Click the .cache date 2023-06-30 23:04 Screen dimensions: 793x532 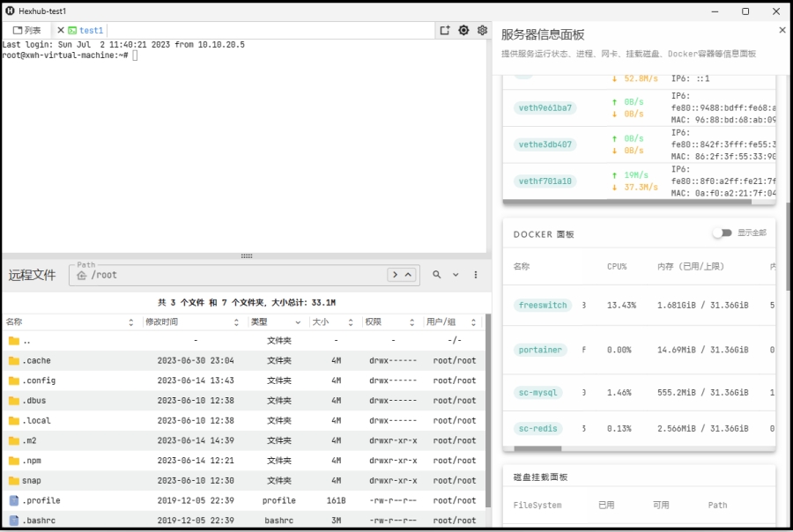(196, 360)
